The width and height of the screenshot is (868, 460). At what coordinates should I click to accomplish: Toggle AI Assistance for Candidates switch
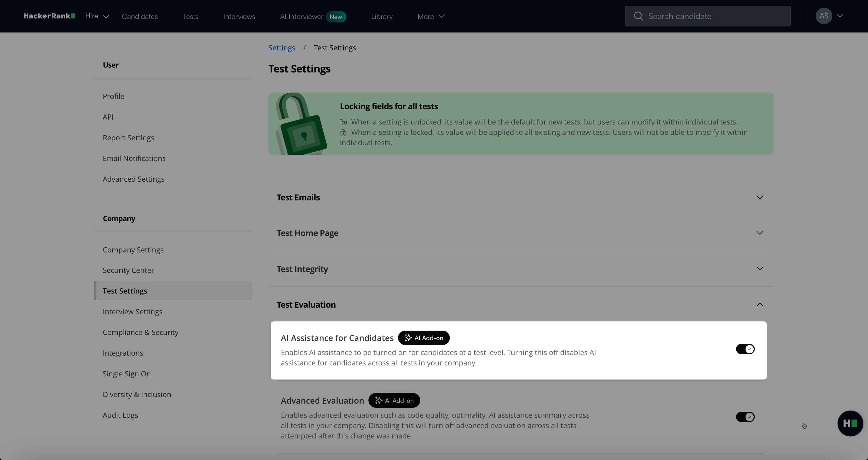(745, 349)
